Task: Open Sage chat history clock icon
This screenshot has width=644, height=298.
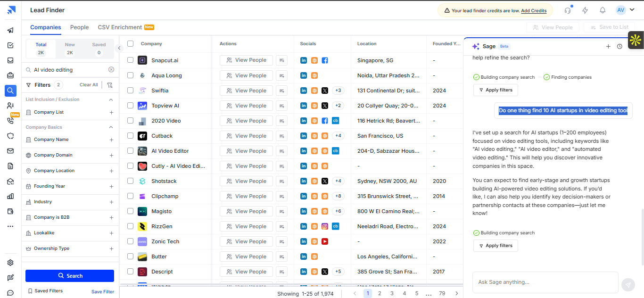Action: pos(619,46)
